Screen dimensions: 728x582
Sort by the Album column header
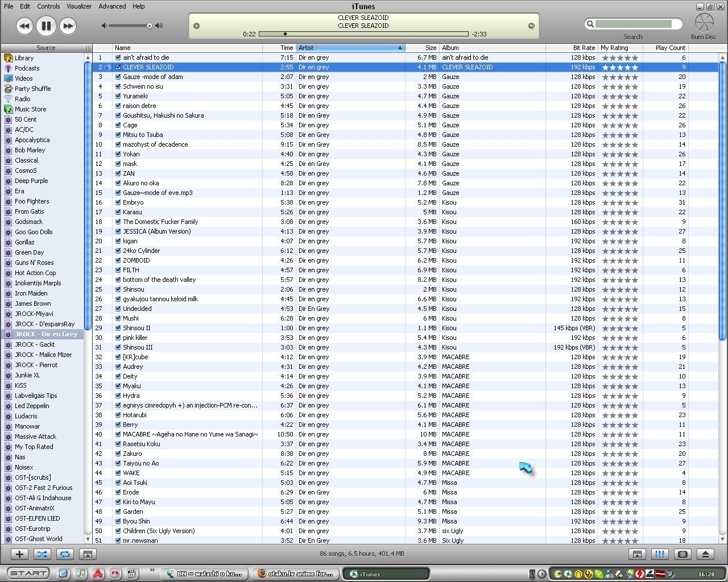click(x=493, y=48)
